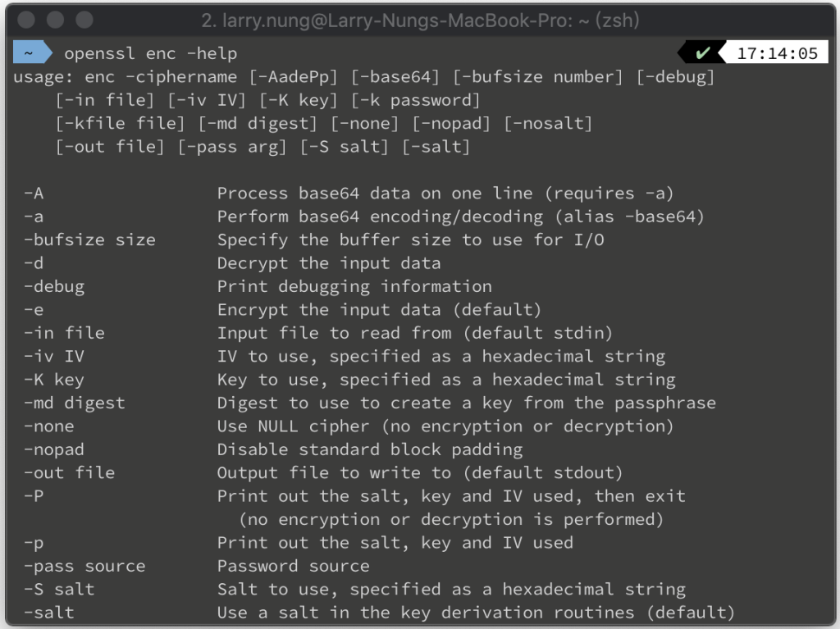Click the -S salt option entry
Screen dimensions: 840x629
click(59, 589)
